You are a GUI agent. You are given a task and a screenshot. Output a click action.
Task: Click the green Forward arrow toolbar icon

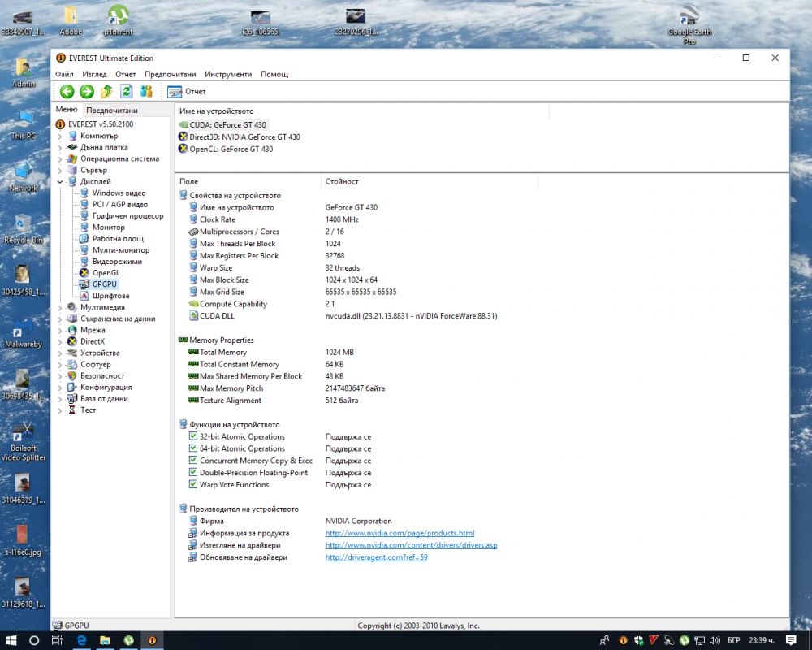tap(87, 92)
